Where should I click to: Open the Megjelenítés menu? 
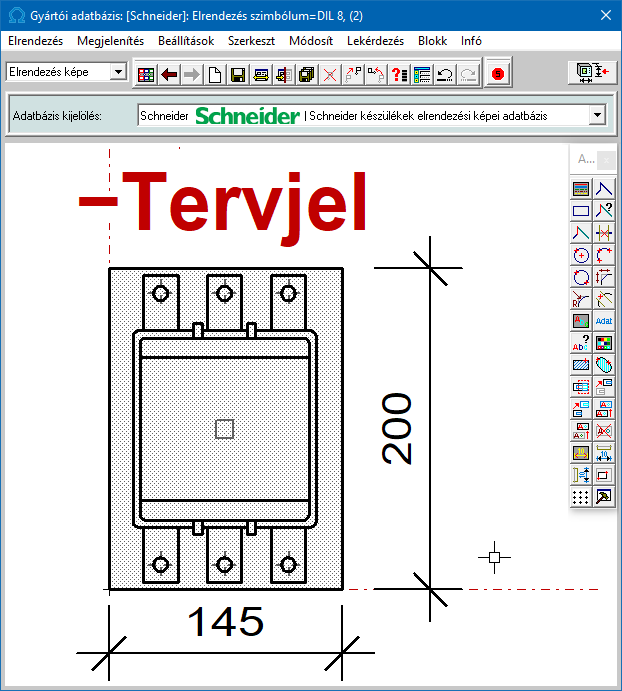[110, 41]
